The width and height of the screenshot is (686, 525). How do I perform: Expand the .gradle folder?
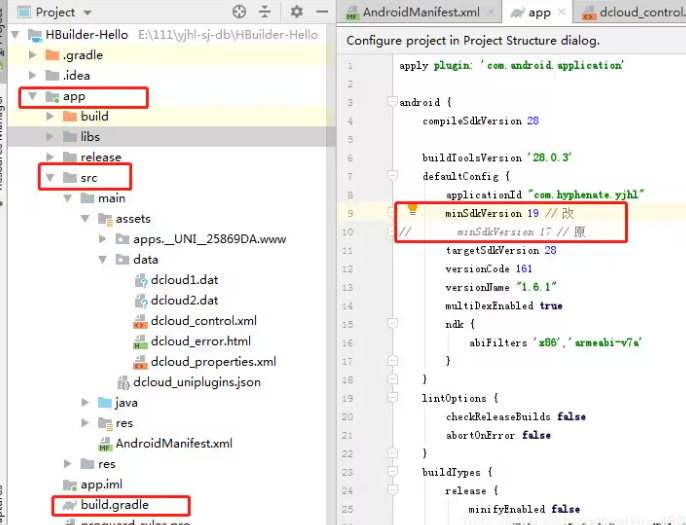pyautogui.click(x=32, y=55)
